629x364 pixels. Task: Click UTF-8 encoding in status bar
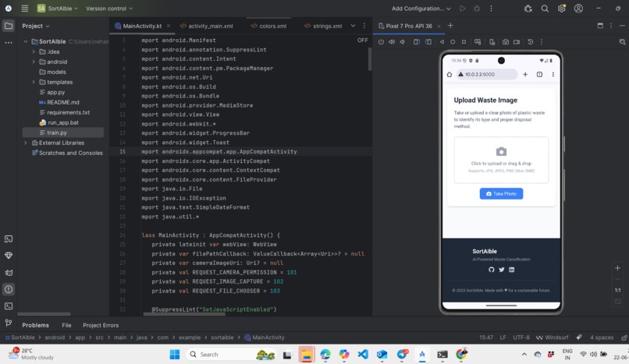click(521, 337)
